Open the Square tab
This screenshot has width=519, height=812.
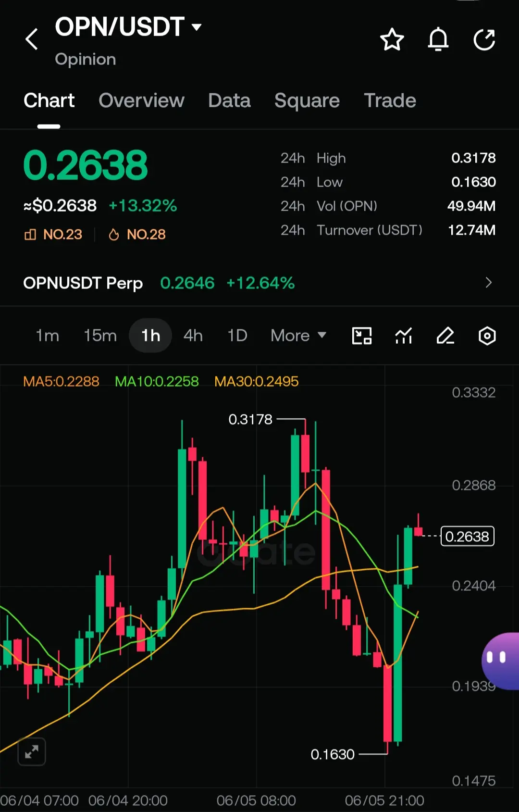307,100
